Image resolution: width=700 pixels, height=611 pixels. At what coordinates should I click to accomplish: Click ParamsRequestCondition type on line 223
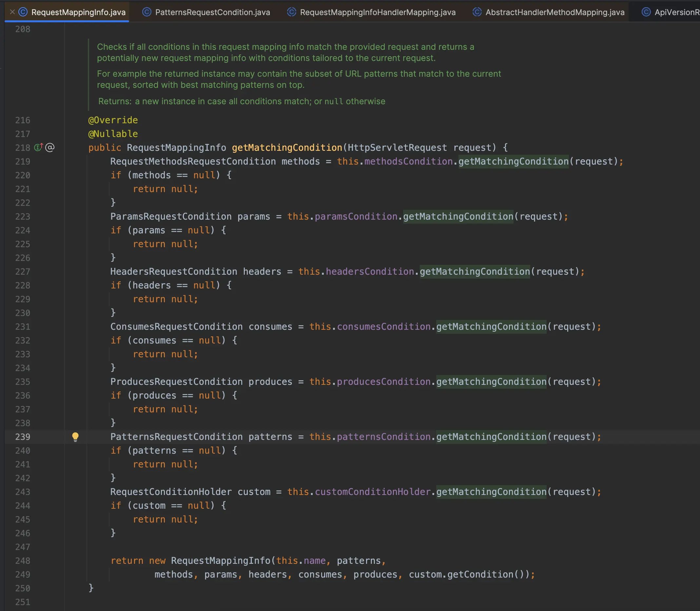(171, 217)
